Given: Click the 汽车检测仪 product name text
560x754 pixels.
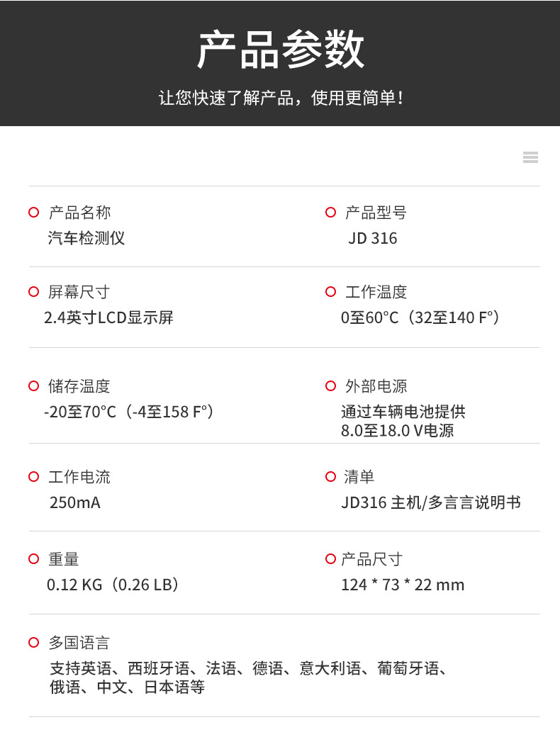Looking at the screenshot, I should click(x=86, y=238).
